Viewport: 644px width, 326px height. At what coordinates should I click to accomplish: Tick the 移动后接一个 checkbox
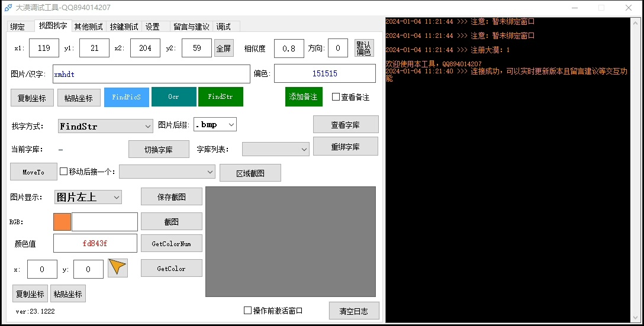click(x=64, y=171)
